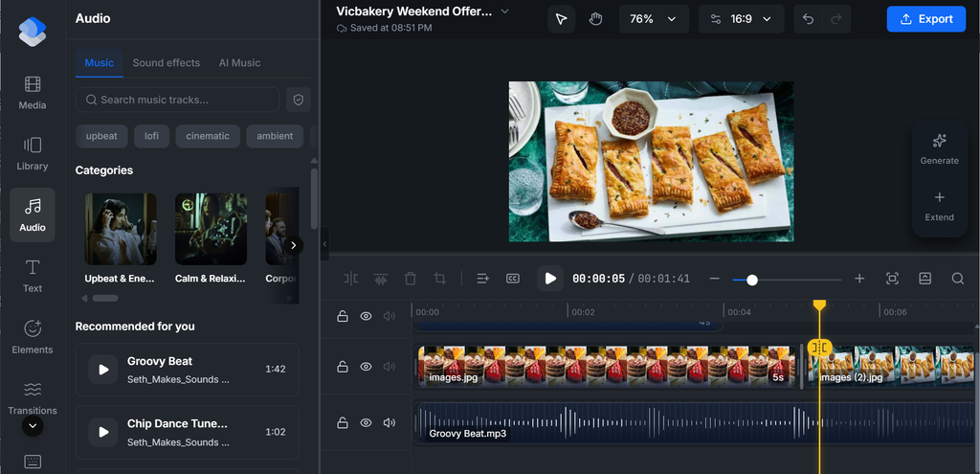Click the fit timeline icon
980x474 pixels.
(x=893, y=279)
